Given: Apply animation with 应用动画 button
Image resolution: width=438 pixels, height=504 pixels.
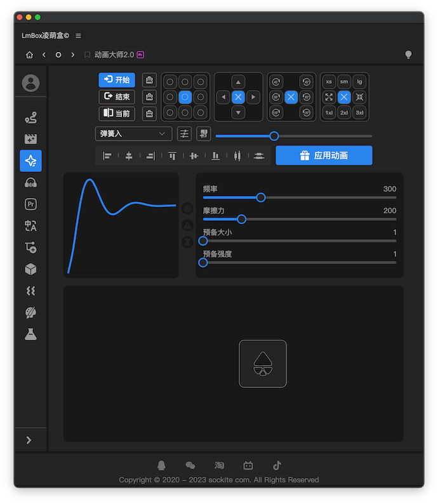Looking at the screenshot, I should [x=324, y=156].
